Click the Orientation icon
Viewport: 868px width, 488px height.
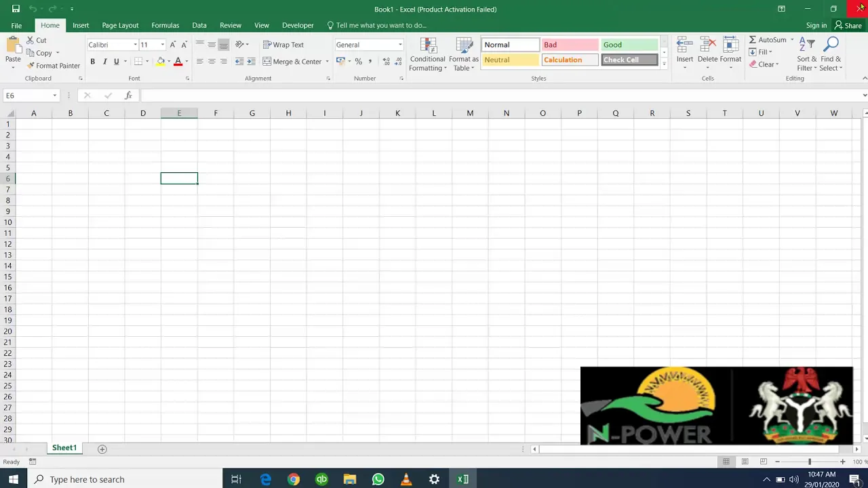point(239,45)
